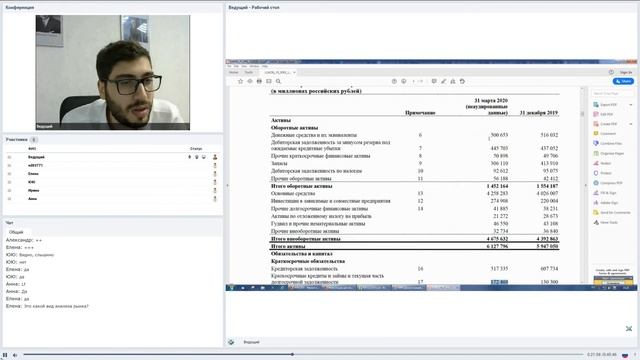Click the comment bubble icon in Acrobat toolbar
This screenshot has height=360, width=640.
point(434,81)
